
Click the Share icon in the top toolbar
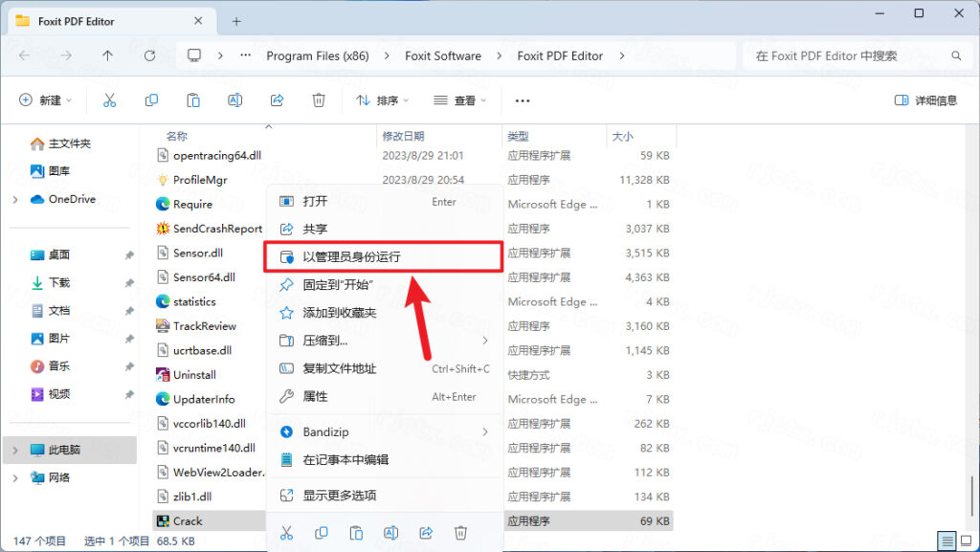pyautogui.click(x=277, y=99)
